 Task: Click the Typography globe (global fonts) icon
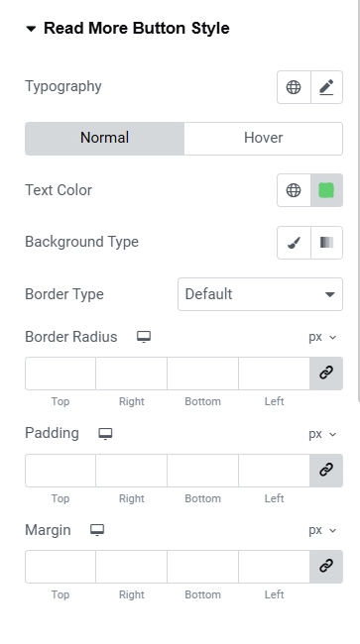coord(294,87)
